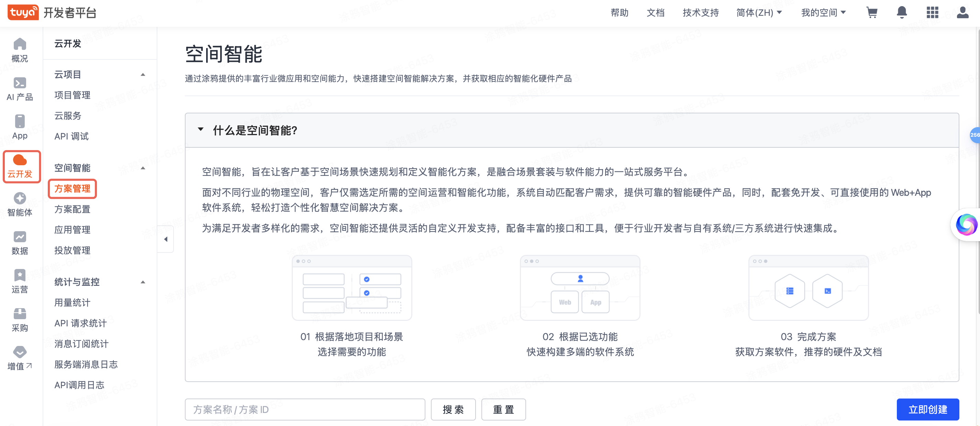Collapse the 统计与监控 menu group
The image size is (980, 426).
point(143,282)
